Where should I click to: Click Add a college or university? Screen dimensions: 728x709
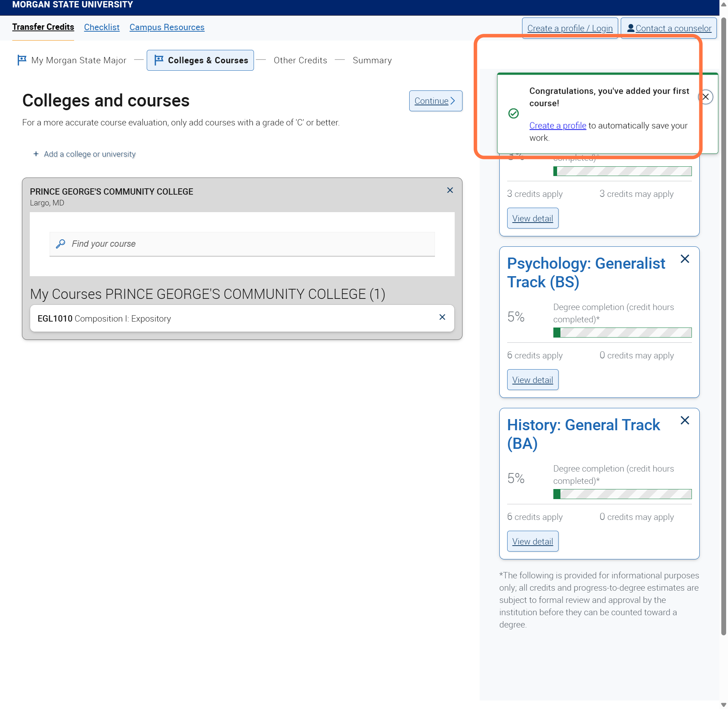[84, 154]
